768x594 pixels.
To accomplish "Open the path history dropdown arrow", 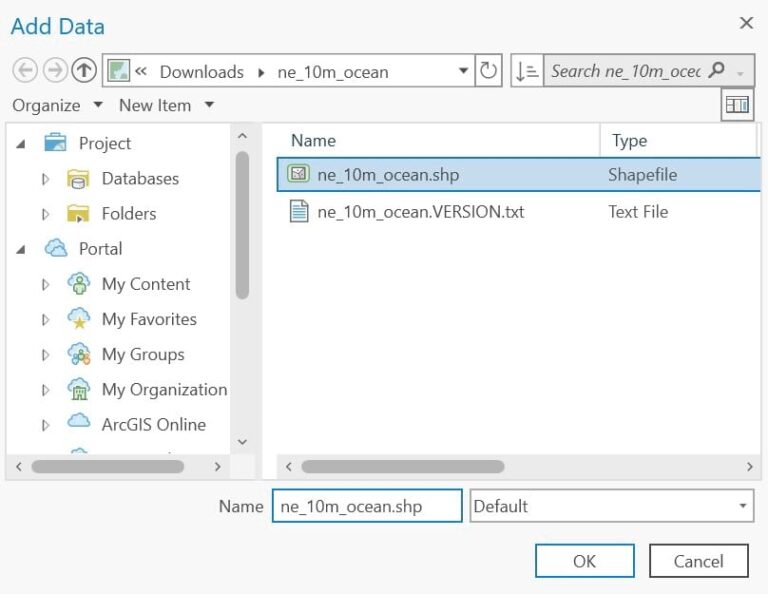I will point(463,71).
